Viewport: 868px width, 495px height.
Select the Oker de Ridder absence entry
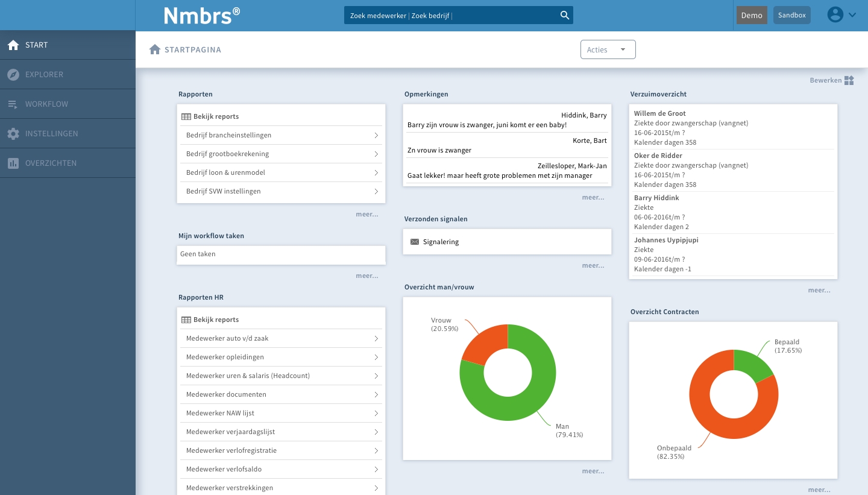coord(733,170)
